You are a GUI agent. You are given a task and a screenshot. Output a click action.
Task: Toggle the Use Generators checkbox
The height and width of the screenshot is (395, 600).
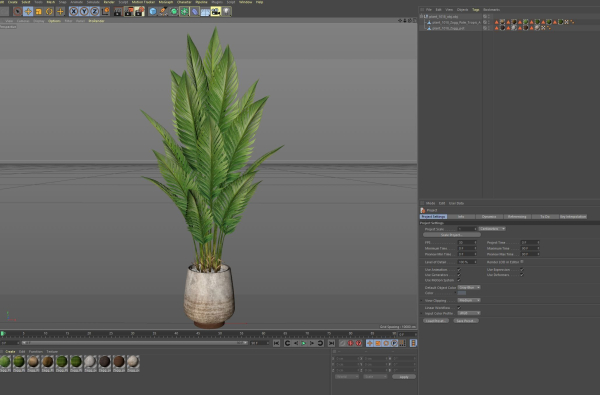coord(459,275)
